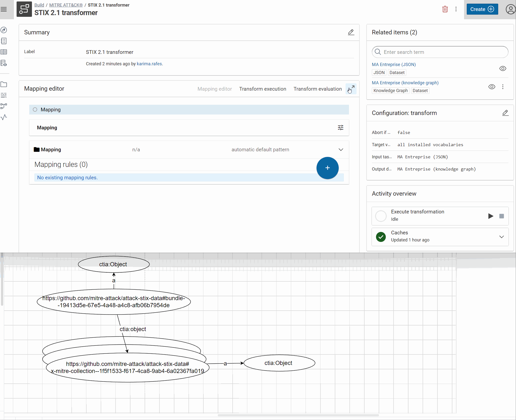Start Execute transformation with play button

tap(490, 216)
